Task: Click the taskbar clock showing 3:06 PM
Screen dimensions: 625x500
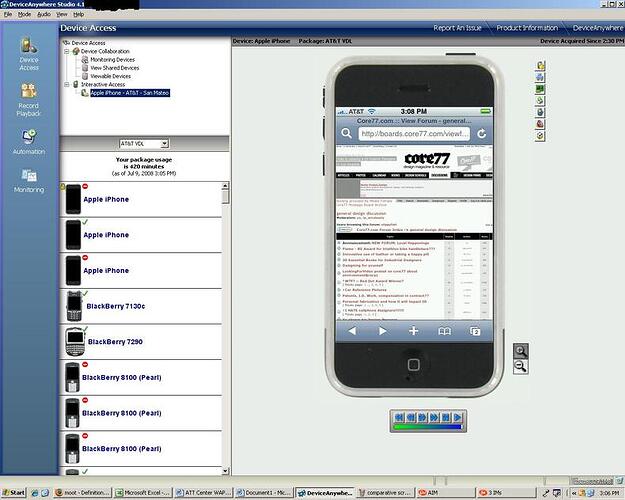Action: click(x=609, y=493)
